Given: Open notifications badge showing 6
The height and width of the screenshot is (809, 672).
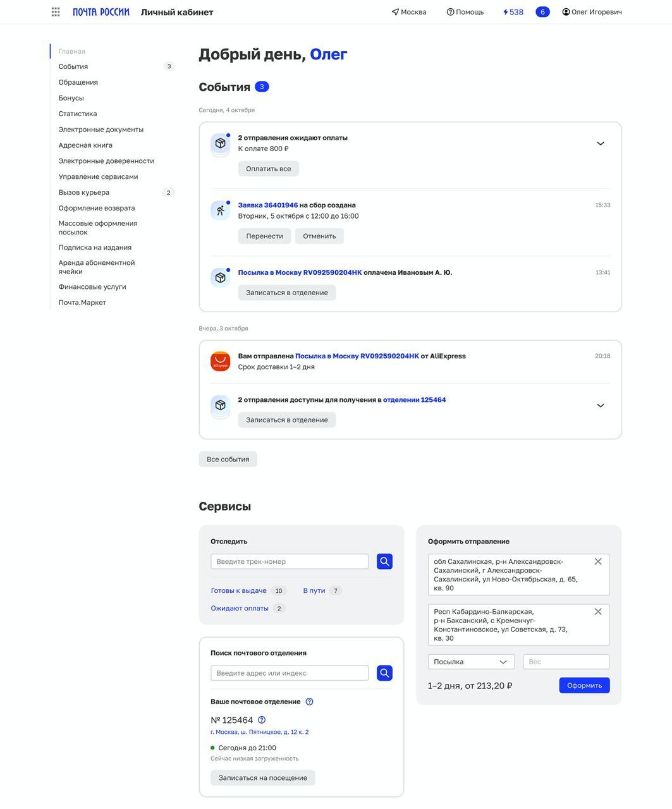Looking at the screenshot, I should click(542, 12).
